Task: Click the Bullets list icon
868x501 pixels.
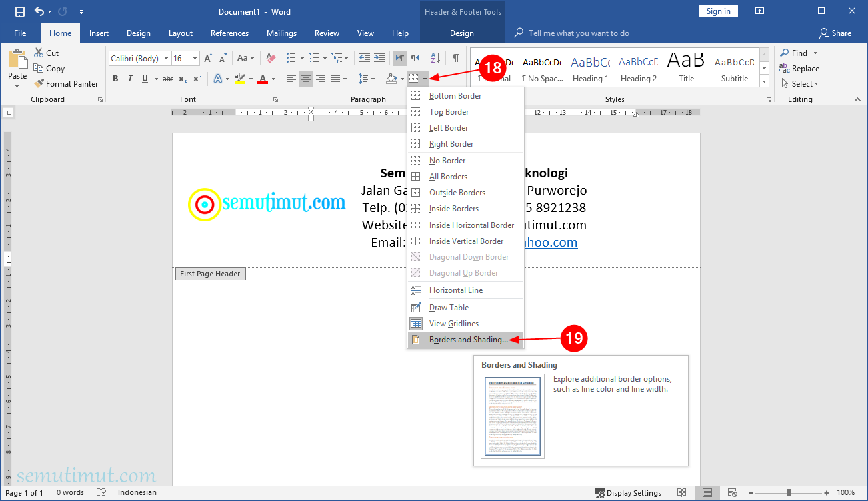Action: (291, 59)
